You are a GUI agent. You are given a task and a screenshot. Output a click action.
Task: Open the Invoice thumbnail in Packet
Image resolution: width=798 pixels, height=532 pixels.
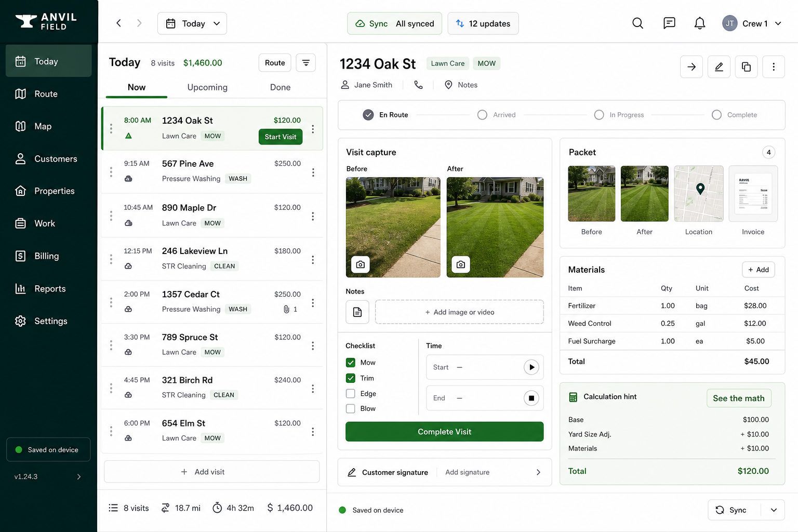[753, 194]
